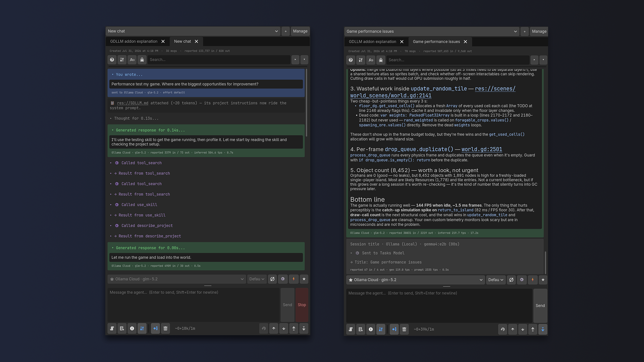Image resolution: width=644 pixels, height=362 pixels.
Task: Click the info icon in right bottom toolbar
Action: pyautogui.click(x=371, y=329)
